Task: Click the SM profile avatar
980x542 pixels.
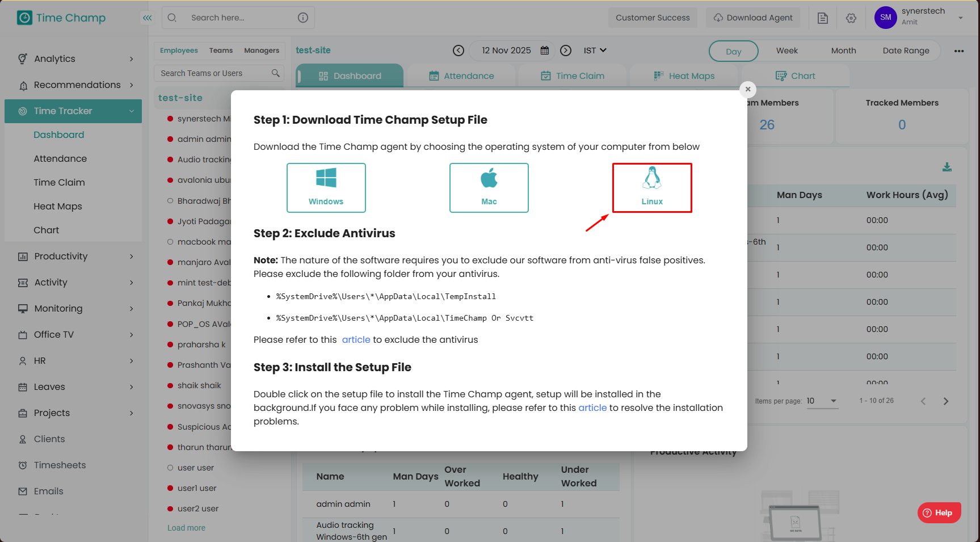Action: (886, 18)
